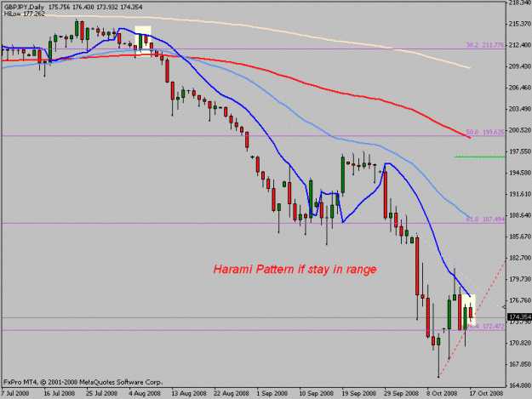The height and width of the screenshot is (399, 532).
Task: Click the 7 Jul 2008 date label
Action: [15, 394]
